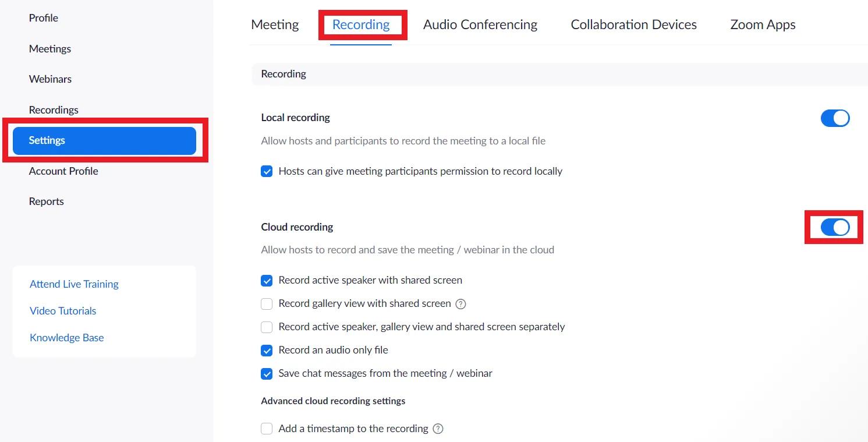Switch to the Meeting tab
Viewport: 868px width, 442px height.
coord(275,24)
